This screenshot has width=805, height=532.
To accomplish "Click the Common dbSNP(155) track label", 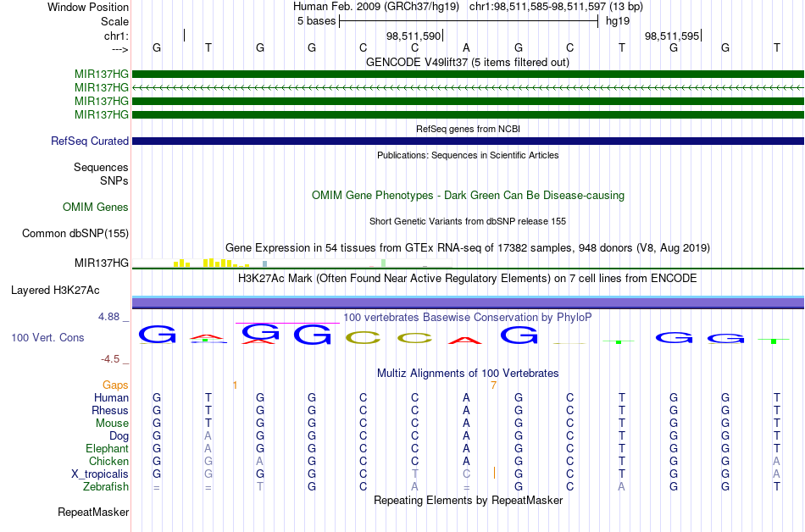I will click(x=75, y=234).
